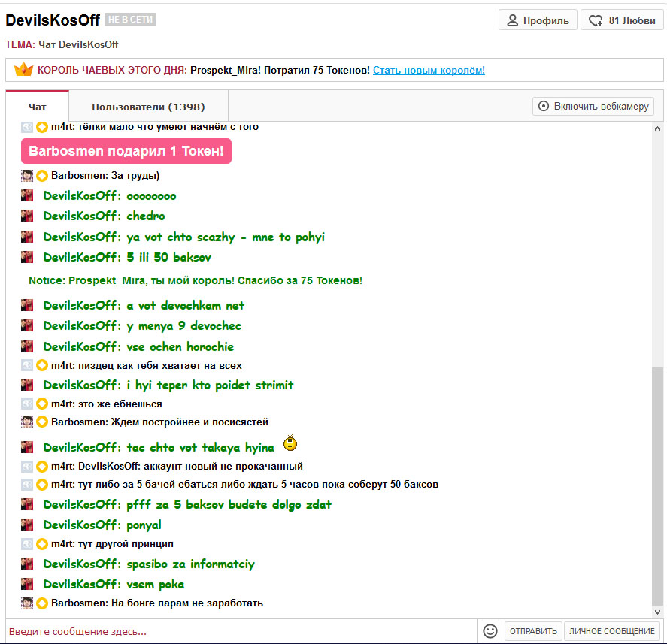The image size is (667, 644).
Task: Focus the "Введите сообщение здесь..." input field
Action: pos(241,631)
